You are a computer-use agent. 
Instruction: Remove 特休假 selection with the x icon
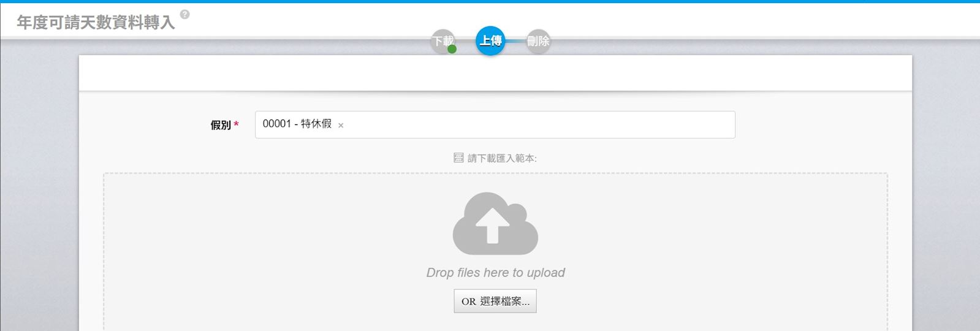(341, 125)
